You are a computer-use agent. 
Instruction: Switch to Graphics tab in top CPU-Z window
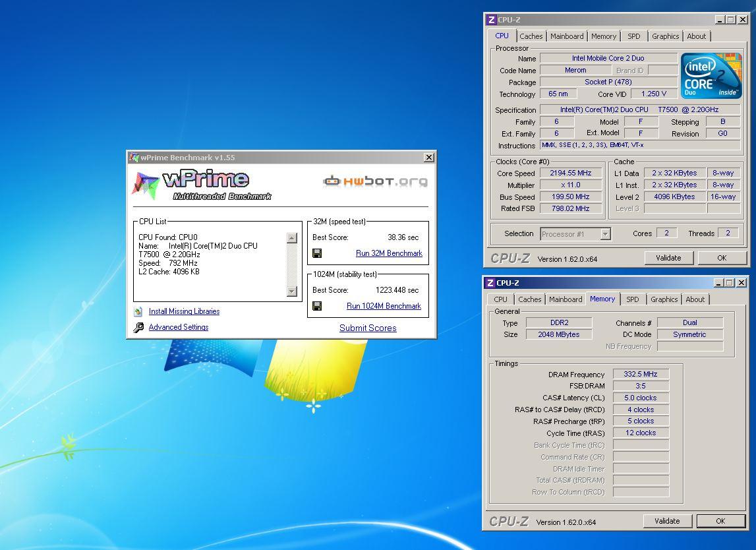point(665,36)
